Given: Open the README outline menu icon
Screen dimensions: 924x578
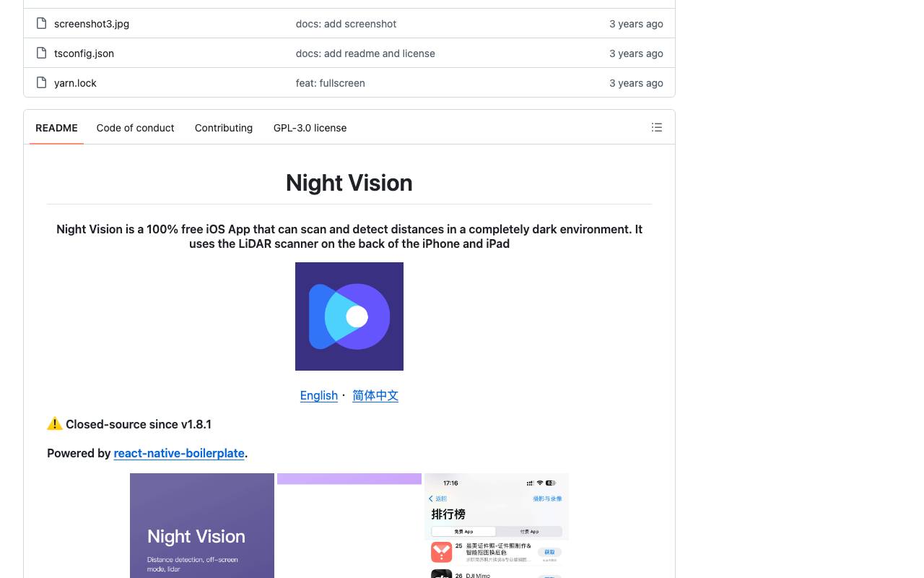Looking at the screenshot, I should pyautogui.click(x=657, y=127).
